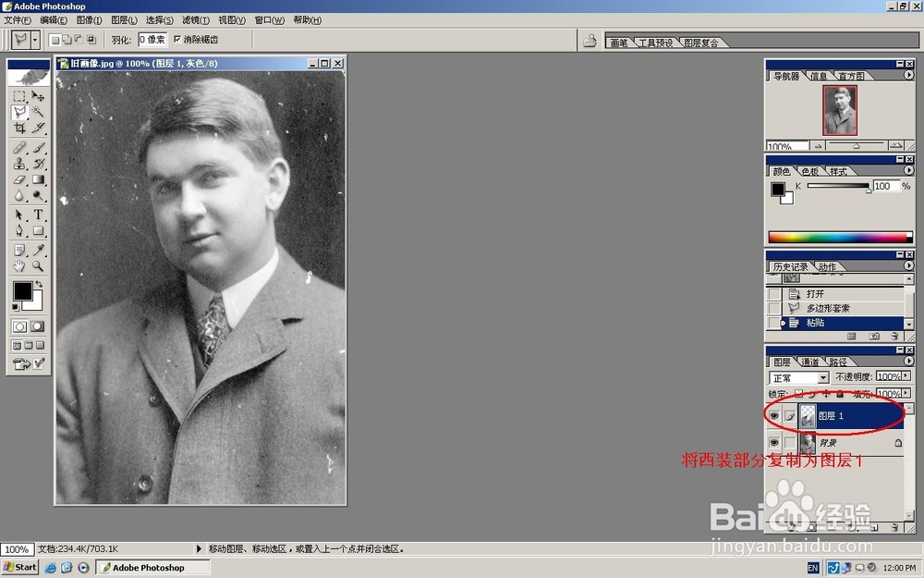Select the Gradient tool
The height and width of the screenshot is (578, 924).
[38, 179]
